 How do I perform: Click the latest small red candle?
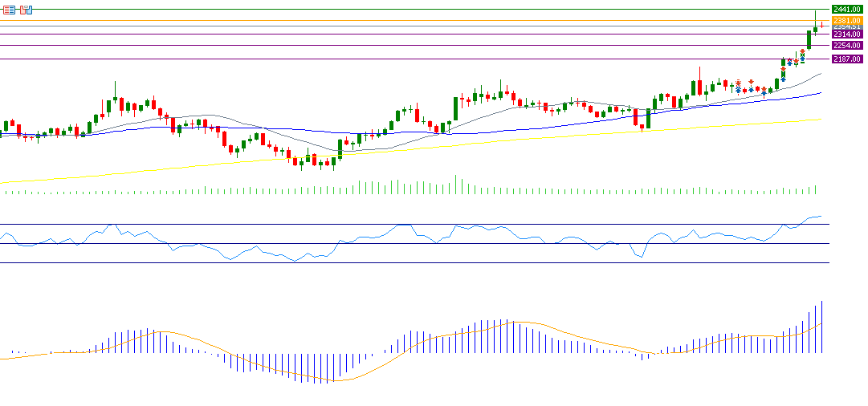(821, 26)
